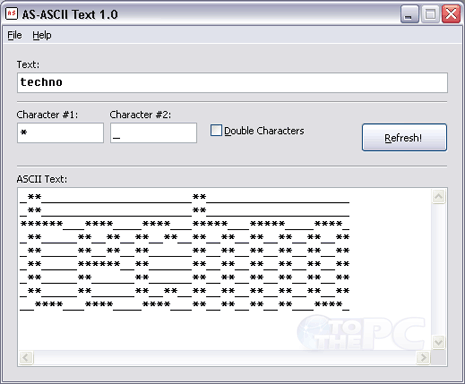
Task: Click the "AS-ASCII Text 1.0" title bar text
Action: [x=70, y=14]
